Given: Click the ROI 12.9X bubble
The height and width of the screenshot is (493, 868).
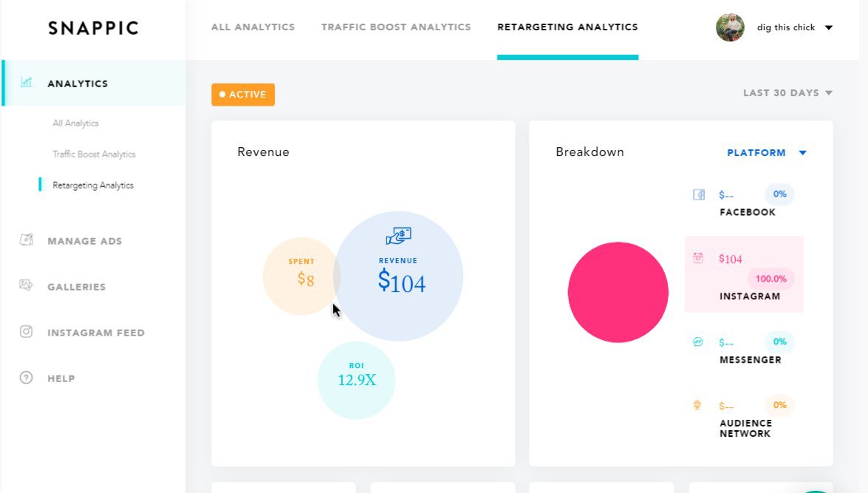Looking at the screenshot, I should click(x=357, y=380).
